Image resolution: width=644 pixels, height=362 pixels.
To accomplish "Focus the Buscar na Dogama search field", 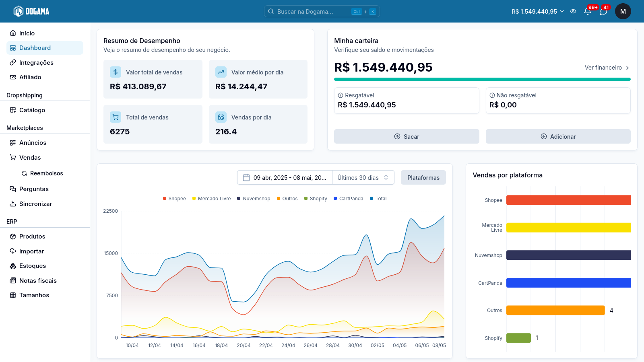I will click(x=322, y=11).
